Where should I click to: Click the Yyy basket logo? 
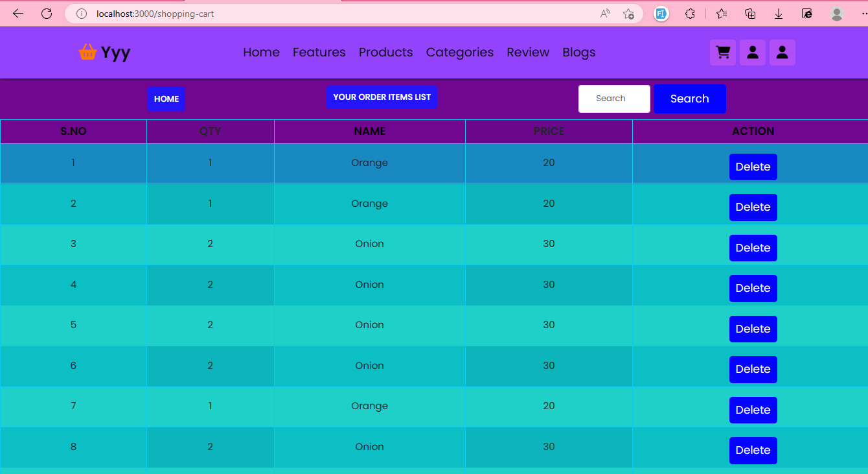(104, 53)
